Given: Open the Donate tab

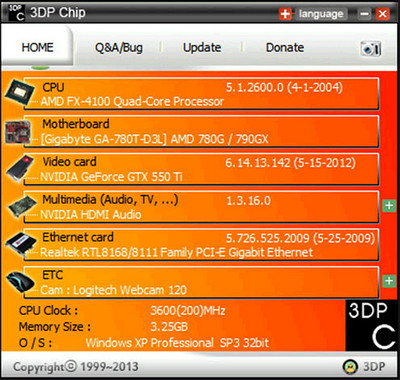Looking at the screenshot, I should point(285,48).
